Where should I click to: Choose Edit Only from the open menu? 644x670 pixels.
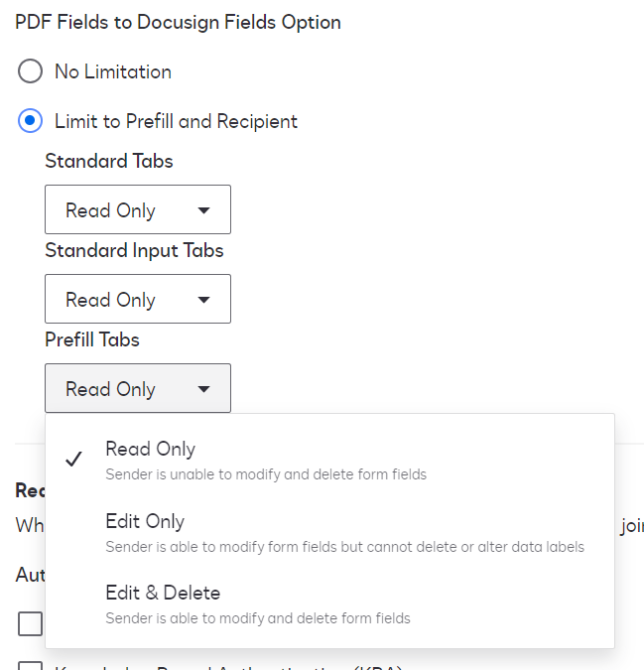pos(145,521)
